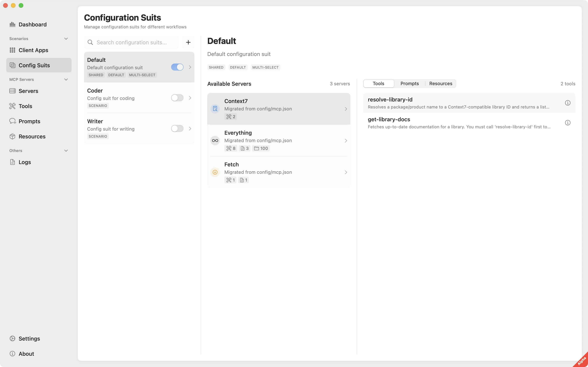Enable the Coder config suit toggle
The width and height of the screenshot is (588, 367).
177,98
